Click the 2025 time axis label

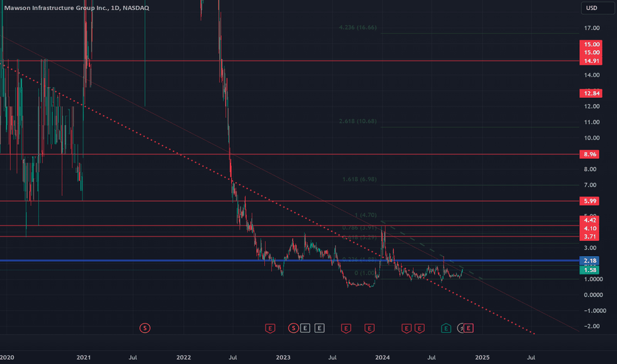[483, 357]
